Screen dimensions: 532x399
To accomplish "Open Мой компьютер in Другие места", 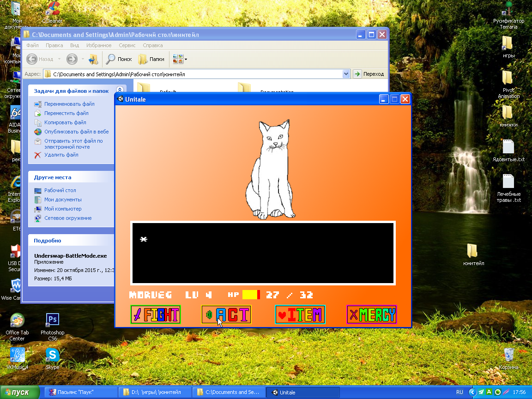I will pos(63,209).
